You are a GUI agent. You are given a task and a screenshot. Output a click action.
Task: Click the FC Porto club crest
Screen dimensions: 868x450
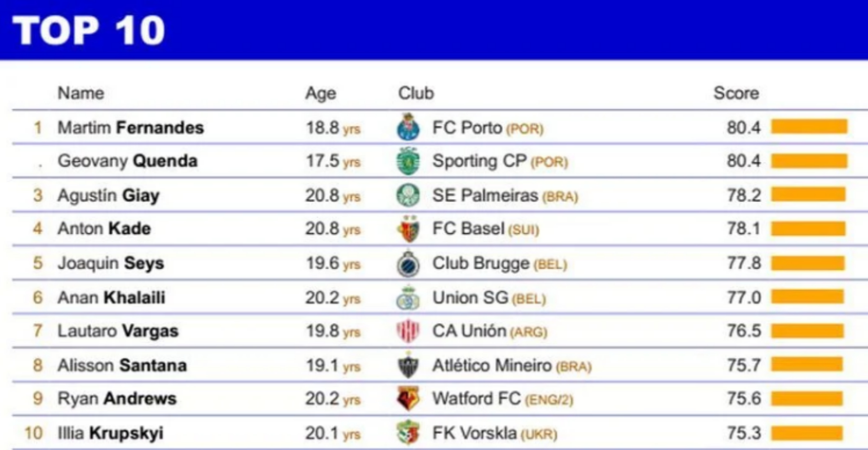pyautogui.click(x=408, y=127)
